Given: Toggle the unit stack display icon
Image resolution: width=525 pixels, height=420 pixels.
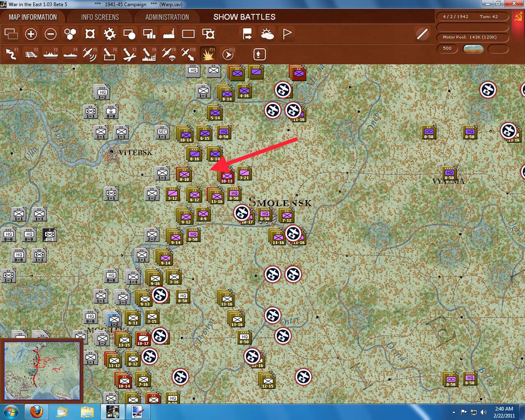Looking at the screenshot, I should [11, 34].
